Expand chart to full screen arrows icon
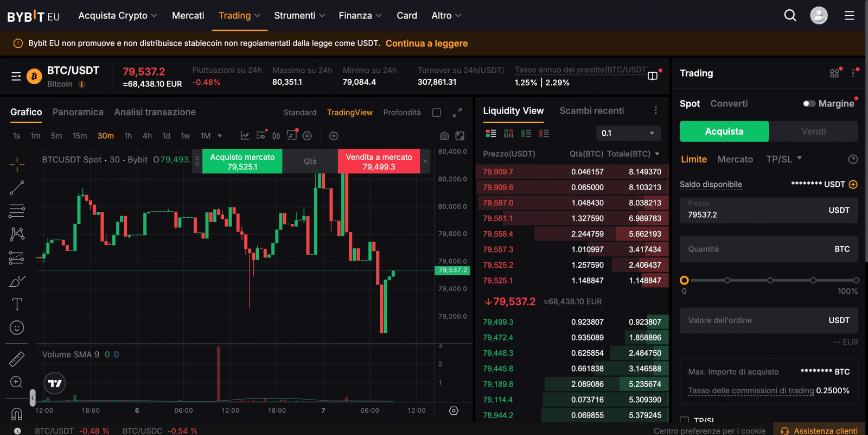This screenshot has width=868, height=435. coord(457,112)
